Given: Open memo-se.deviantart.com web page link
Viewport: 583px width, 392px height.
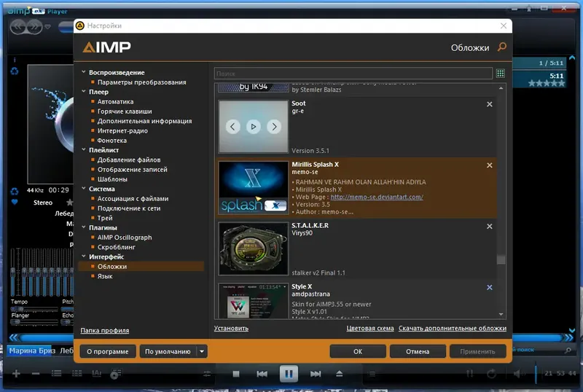Looking at the screenshot, I should tap(377, 197).
